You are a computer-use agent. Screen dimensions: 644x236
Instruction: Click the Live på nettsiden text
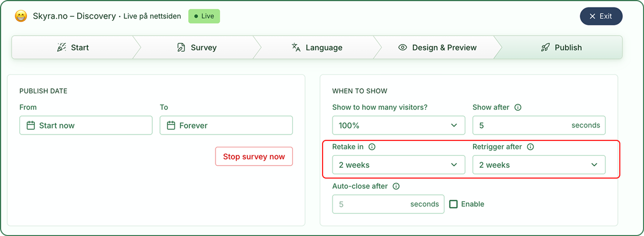(x=152, y=16)
